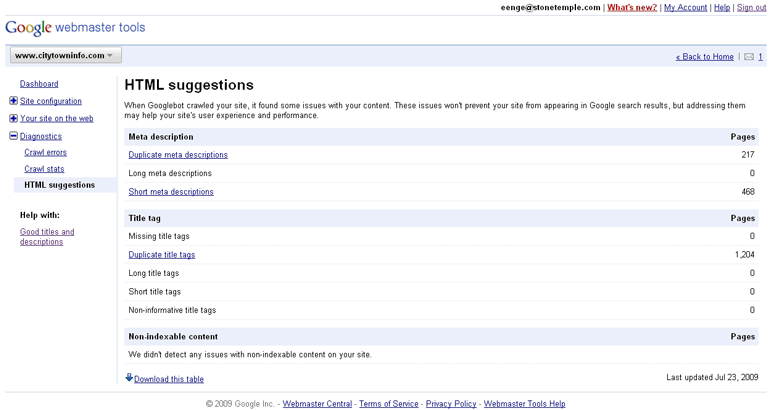The width and height of the screenshot is (770, 410).
Task: Open Site configuration menu link
Action: [51, 101]
